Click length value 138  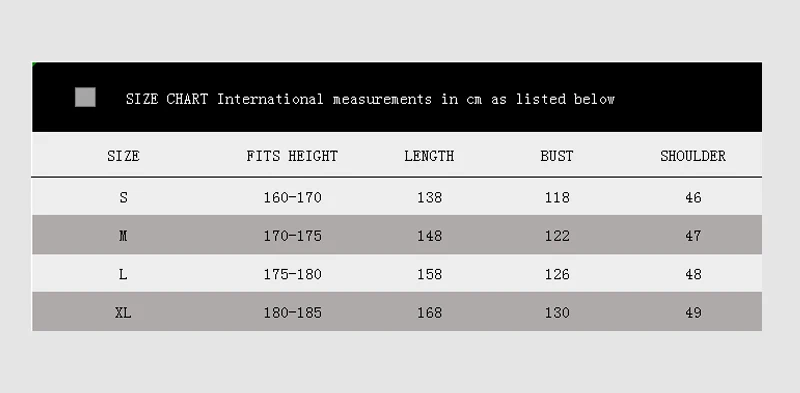(430, 197)
